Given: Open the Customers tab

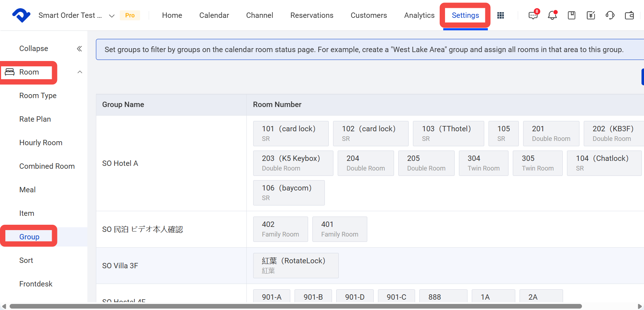Looking at the screenshot, I should point(369,15).
